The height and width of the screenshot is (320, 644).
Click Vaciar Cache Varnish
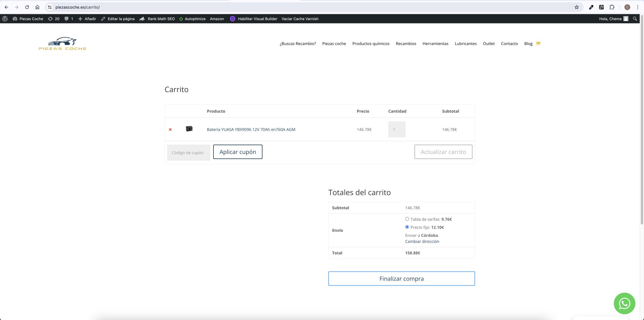point(300,19)
